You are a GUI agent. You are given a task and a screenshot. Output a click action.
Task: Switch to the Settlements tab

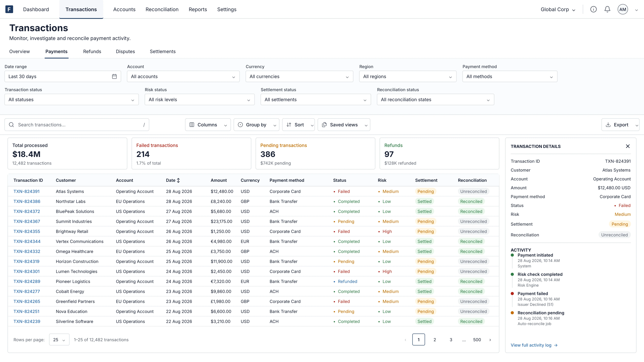tap(163, 51)
